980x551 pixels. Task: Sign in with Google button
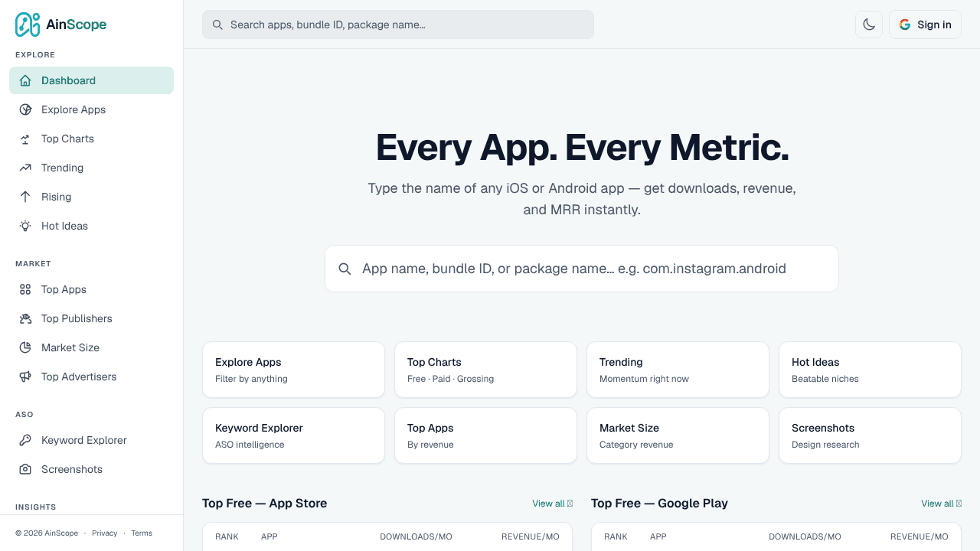click(x=925, y=24)
